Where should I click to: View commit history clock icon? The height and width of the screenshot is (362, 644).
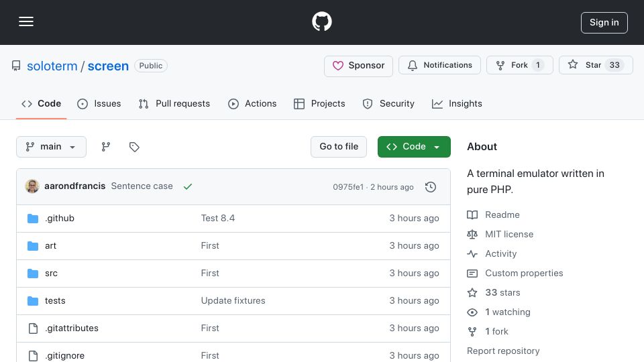(431, 187)
